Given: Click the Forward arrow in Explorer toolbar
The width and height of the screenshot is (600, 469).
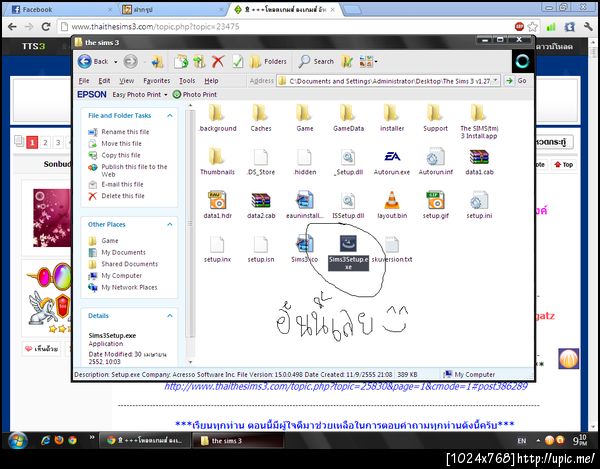Looking at the screenshot, I should click(130, 61).
